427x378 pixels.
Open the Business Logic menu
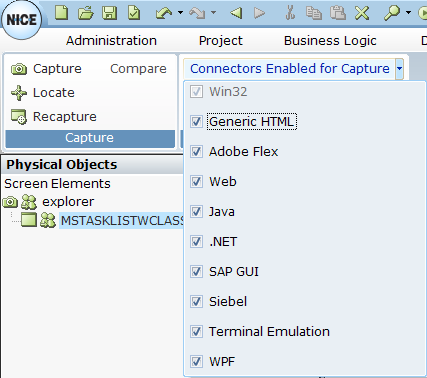tap(330, 41)
